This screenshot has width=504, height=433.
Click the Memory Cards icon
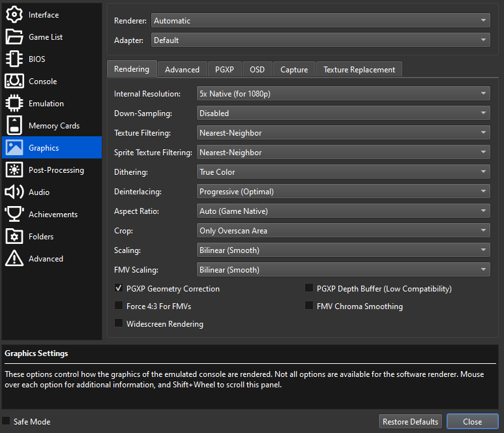(14, 126)
